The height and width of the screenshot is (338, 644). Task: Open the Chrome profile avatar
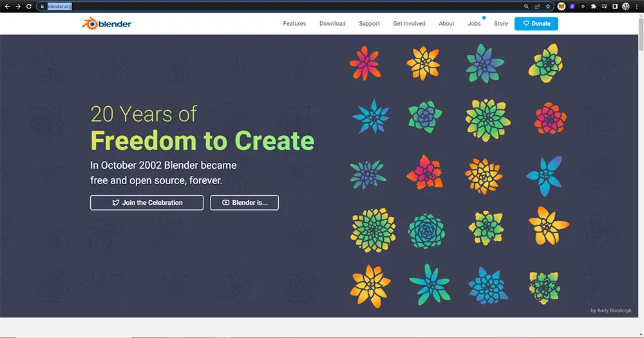point(626,6)
